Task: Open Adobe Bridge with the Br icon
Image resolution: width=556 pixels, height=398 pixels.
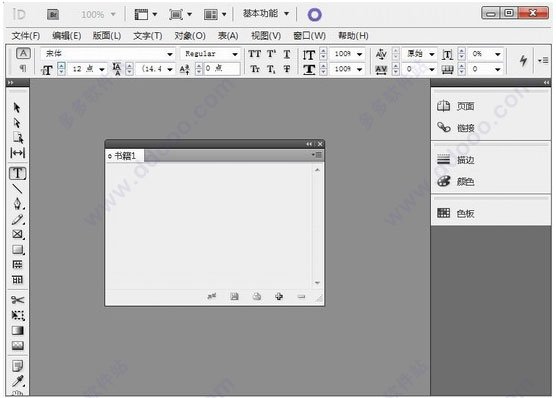Action: (53, 15)
